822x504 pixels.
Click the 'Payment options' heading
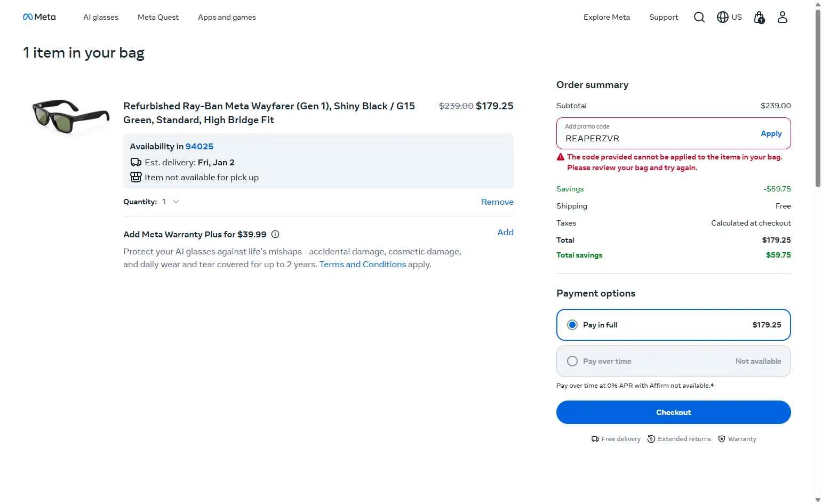(x=596, y=293)
